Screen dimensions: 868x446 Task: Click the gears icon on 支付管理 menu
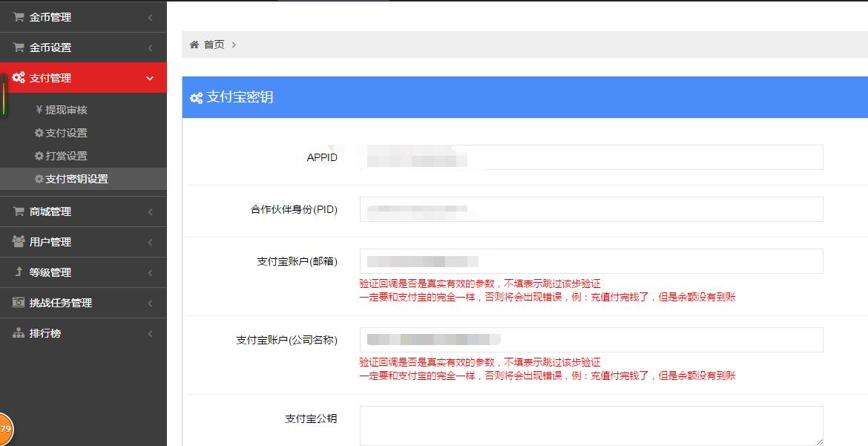(20, 77)
